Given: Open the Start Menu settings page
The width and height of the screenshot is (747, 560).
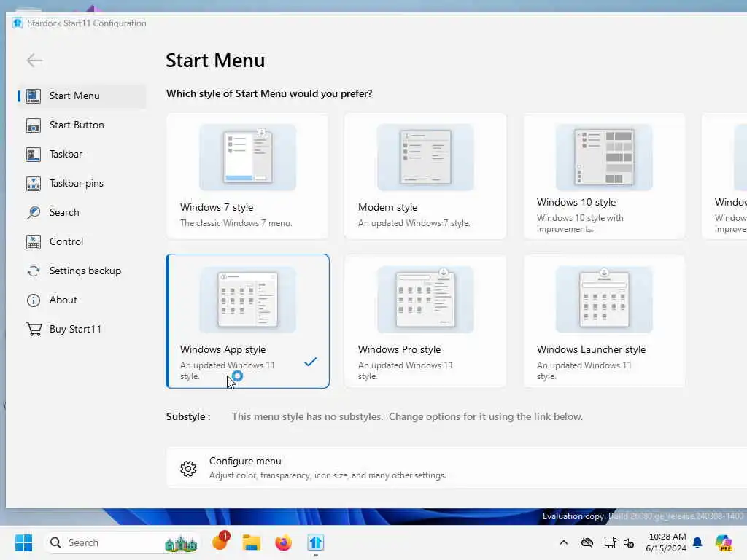Looking at the screenshot, I should tap(82, 96).
